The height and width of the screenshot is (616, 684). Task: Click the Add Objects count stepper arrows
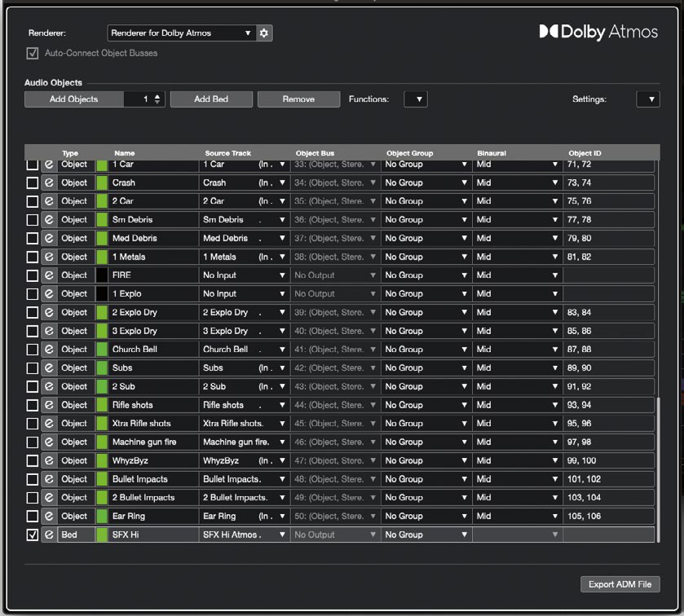pos(157,99)
